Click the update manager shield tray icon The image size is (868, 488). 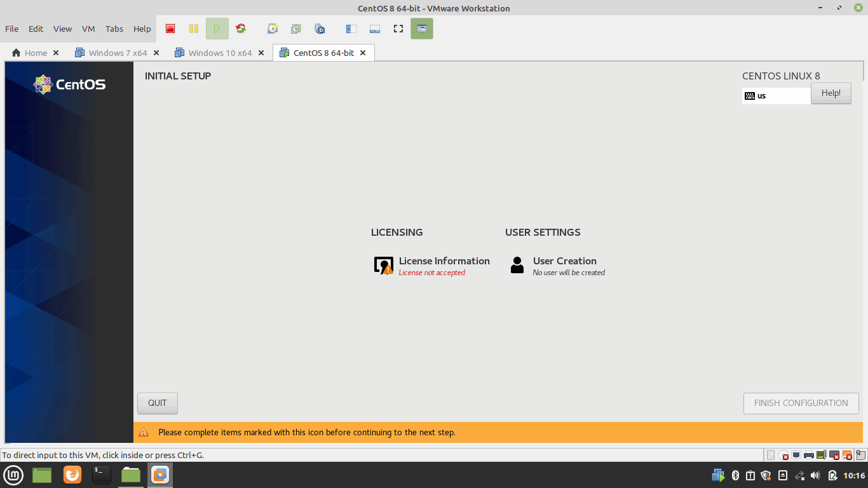click(766, 475)
